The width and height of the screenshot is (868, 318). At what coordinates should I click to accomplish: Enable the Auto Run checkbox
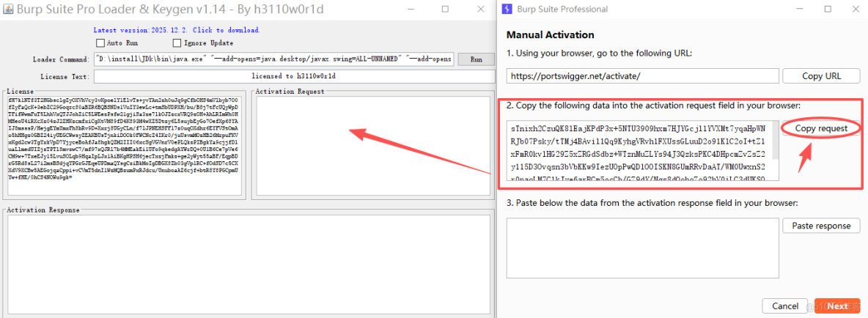(x=100, y=43)
